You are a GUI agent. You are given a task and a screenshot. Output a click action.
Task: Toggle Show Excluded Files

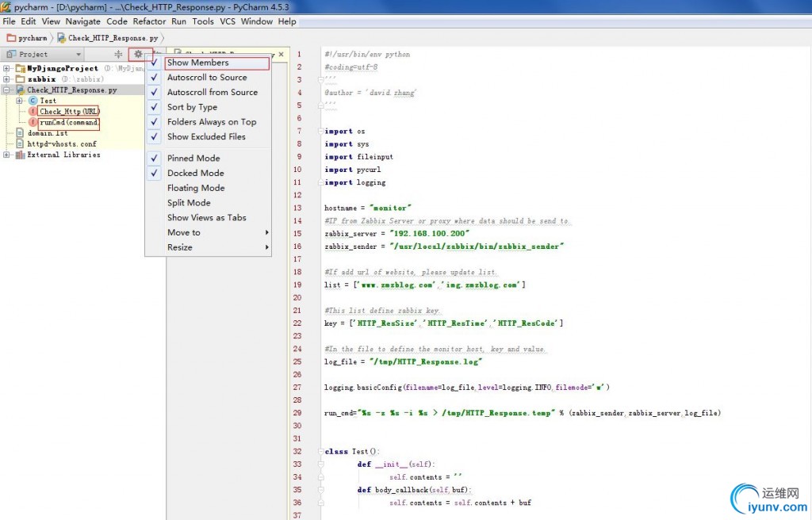(x=208, y=136)
